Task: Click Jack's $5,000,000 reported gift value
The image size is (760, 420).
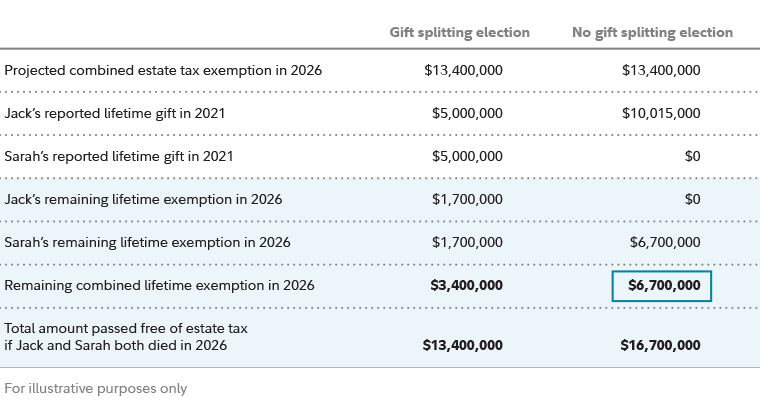Action: 467,114
